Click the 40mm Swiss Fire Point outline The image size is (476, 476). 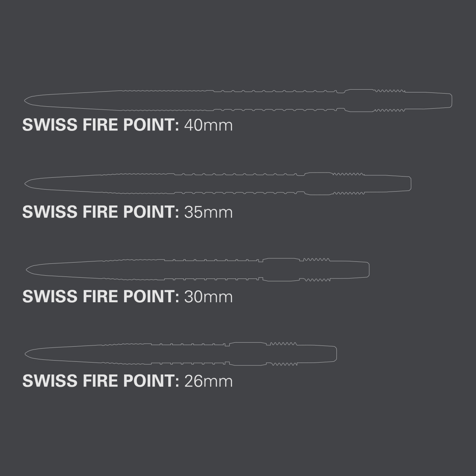[238, 101]
